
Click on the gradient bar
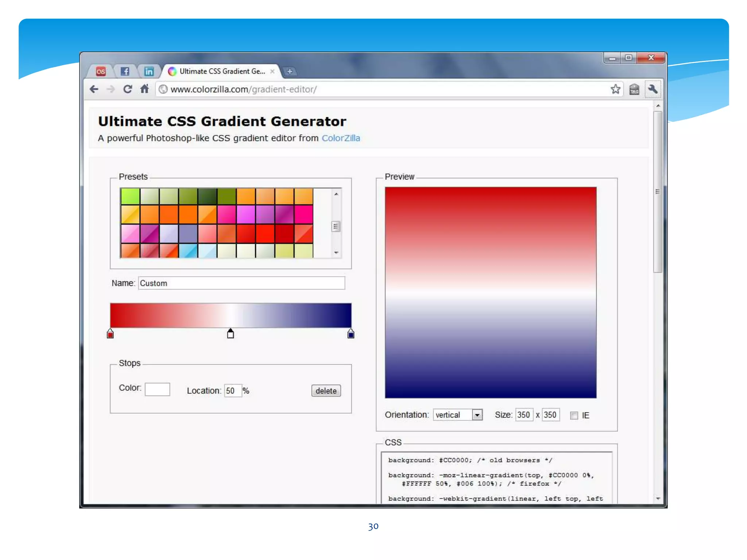pyautogui.click(x=231, y=315)
